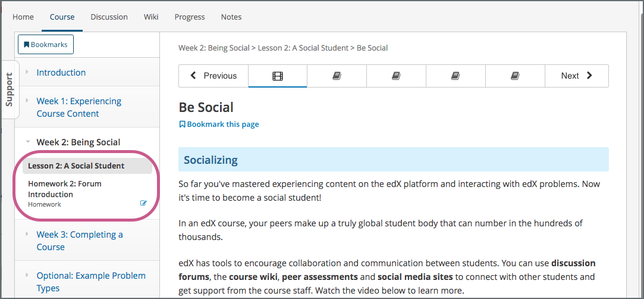Open the fourth book unit icon
Viewport: 644px width, 299px height.
515,76
